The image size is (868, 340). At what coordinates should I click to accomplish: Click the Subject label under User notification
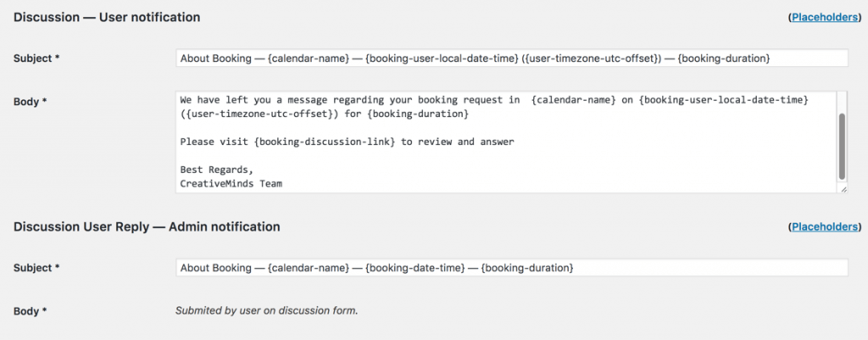[x=36, y=59]
